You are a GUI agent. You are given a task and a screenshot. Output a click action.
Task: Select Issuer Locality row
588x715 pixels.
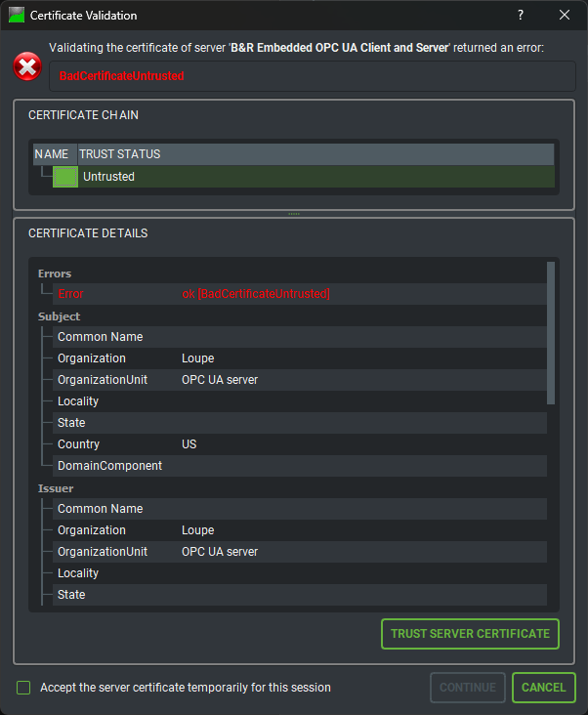300,573
